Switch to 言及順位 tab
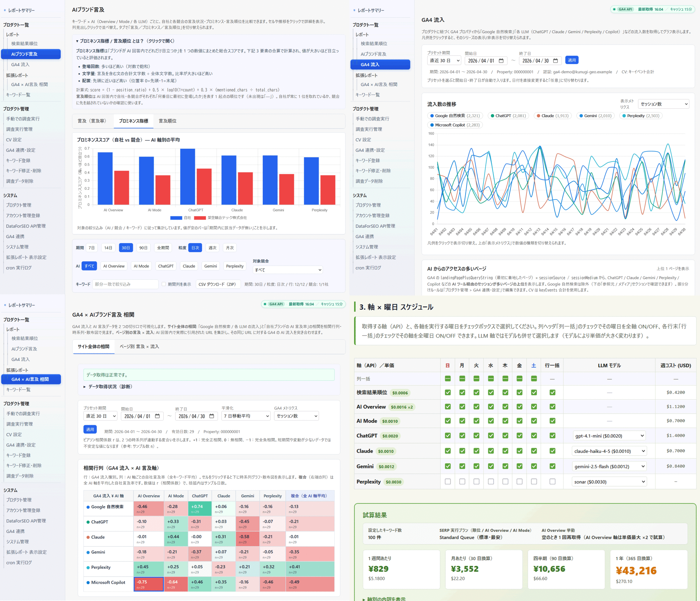Viewport: 700px width, 601px height. [x=168, y=121]
